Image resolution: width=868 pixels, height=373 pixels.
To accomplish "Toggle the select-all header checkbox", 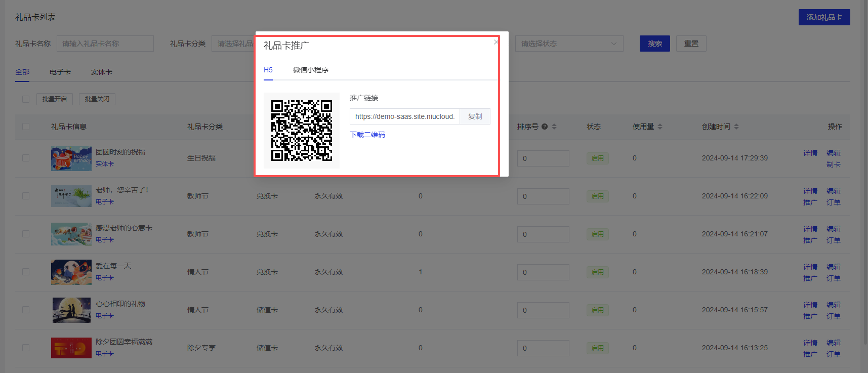I will pos(26,127).
